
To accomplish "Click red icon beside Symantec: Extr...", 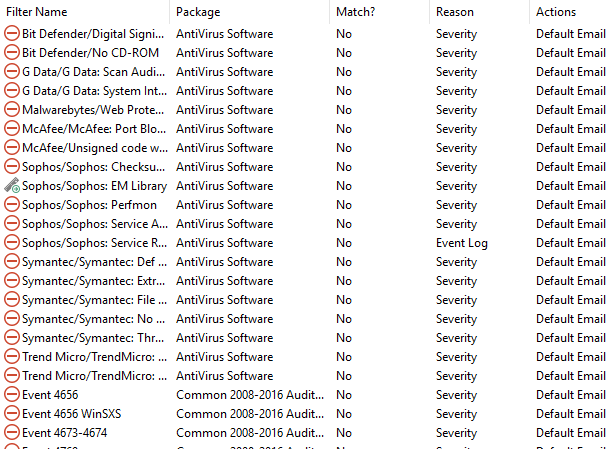I will [12, 280].
